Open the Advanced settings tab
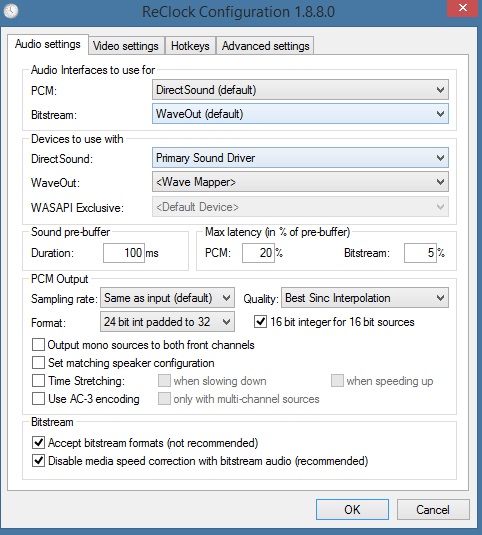 265,46
